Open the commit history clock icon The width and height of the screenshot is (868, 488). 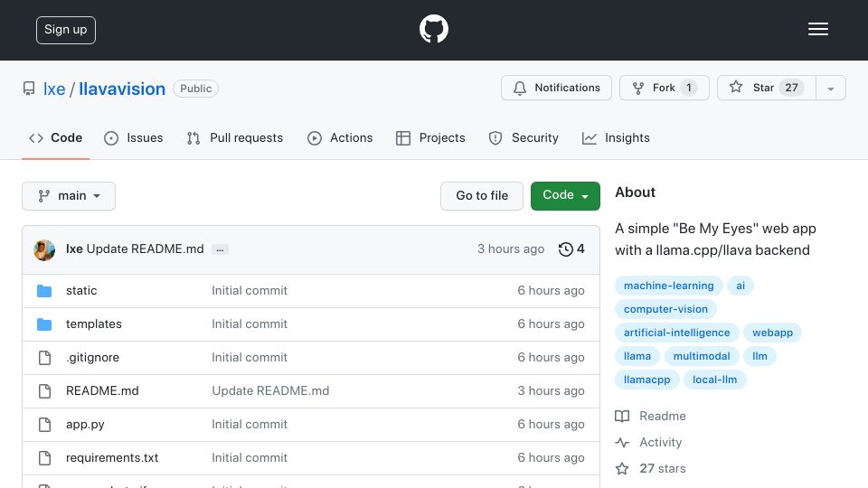coord(565,249)
